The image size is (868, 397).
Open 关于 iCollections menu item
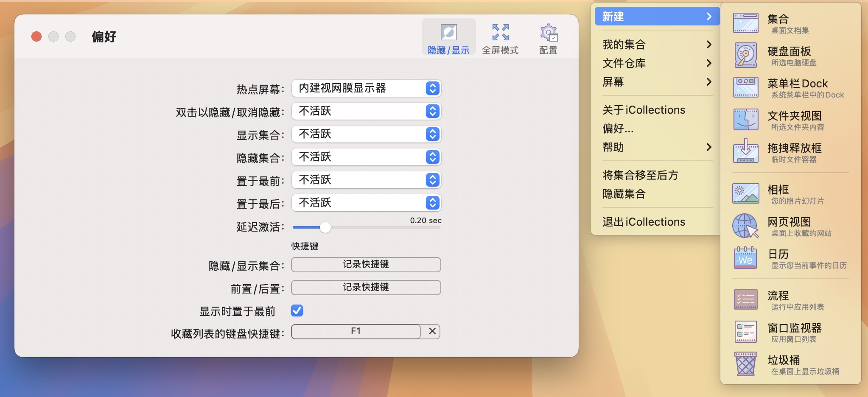tap(643, 109)
